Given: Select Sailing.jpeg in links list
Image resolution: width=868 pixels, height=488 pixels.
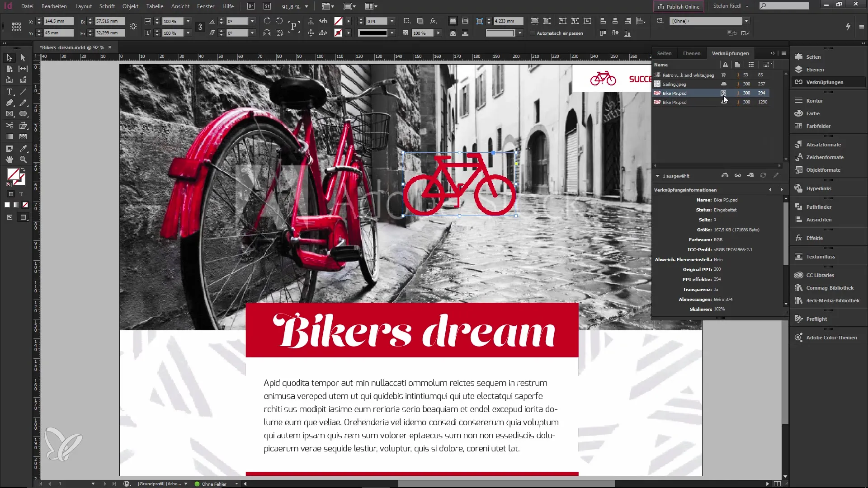Looking at the screenshot, I should tap(674, 84).
